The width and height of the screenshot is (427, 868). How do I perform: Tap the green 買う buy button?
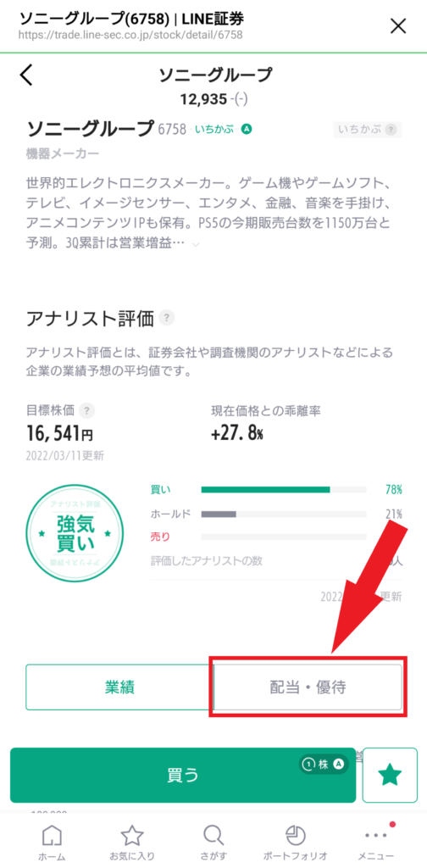pyautogui.click(x=182, y=775)
